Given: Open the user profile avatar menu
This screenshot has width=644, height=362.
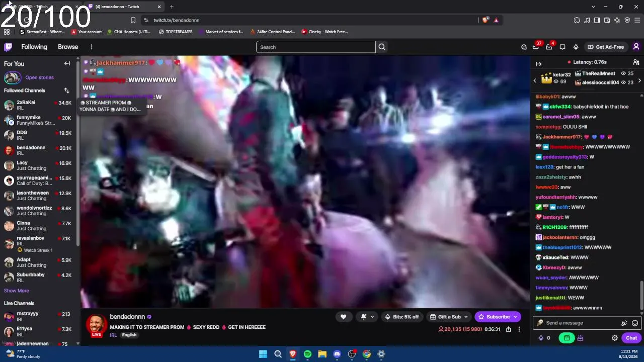Looking at the screenshot, I should click(x=636, y=47).
